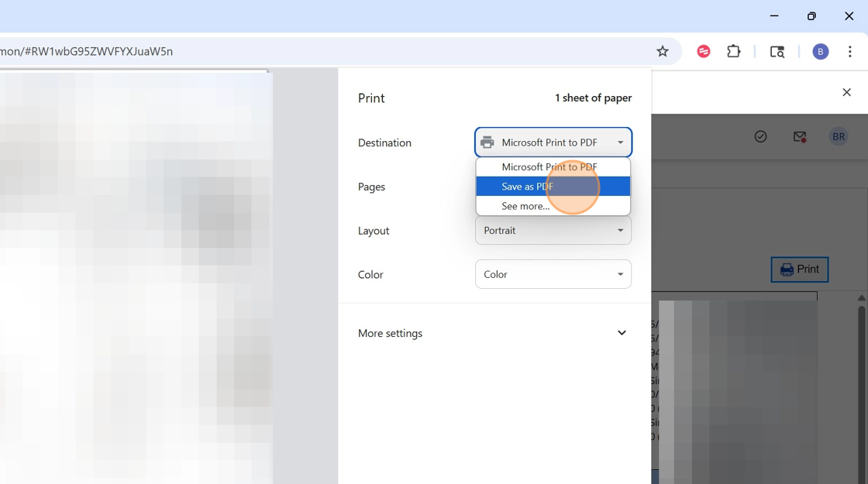Screen dimensions: 868x484
Task: Open the Layout dropdown showing Portrait
Action: [x=553, y=231]
